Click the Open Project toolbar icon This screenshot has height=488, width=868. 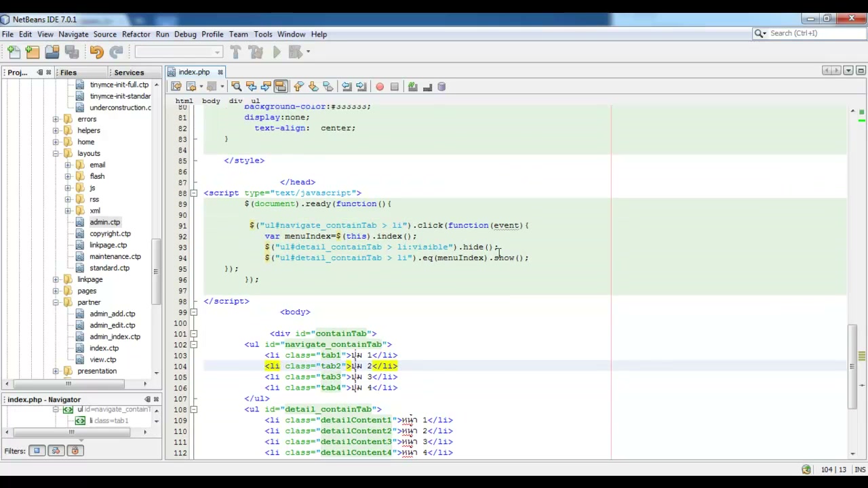pos(52,52)
